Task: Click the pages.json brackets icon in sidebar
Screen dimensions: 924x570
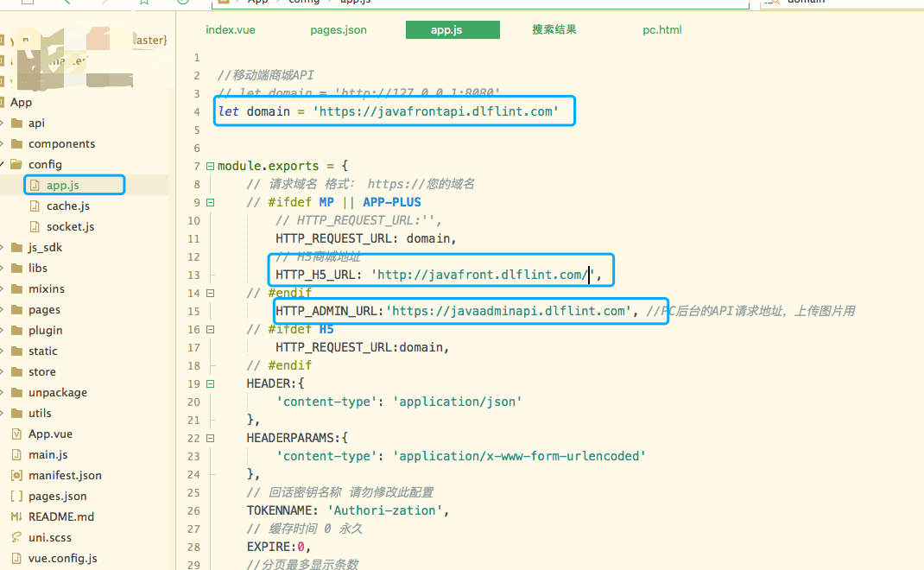Action: coord(16,496)
